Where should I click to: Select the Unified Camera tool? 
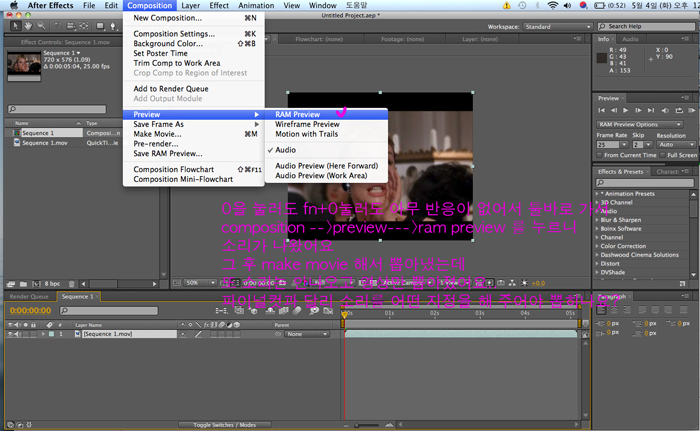(71, 26)
